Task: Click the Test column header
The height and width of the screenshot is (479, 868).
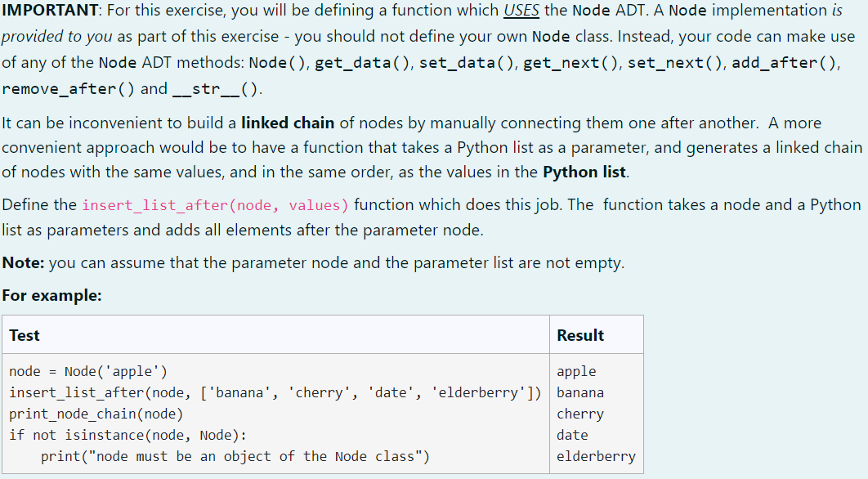Action: (25, 334)
